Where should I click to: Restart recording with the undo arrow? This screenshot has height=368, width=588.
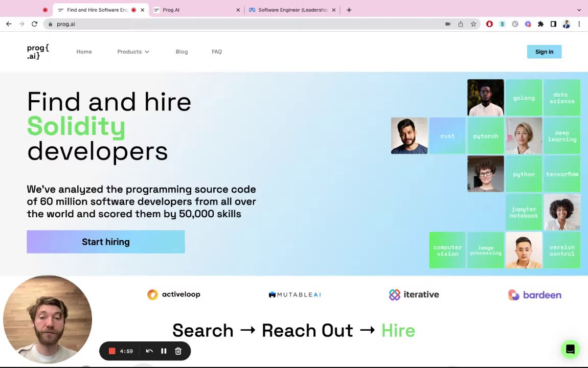click(149, 351)
